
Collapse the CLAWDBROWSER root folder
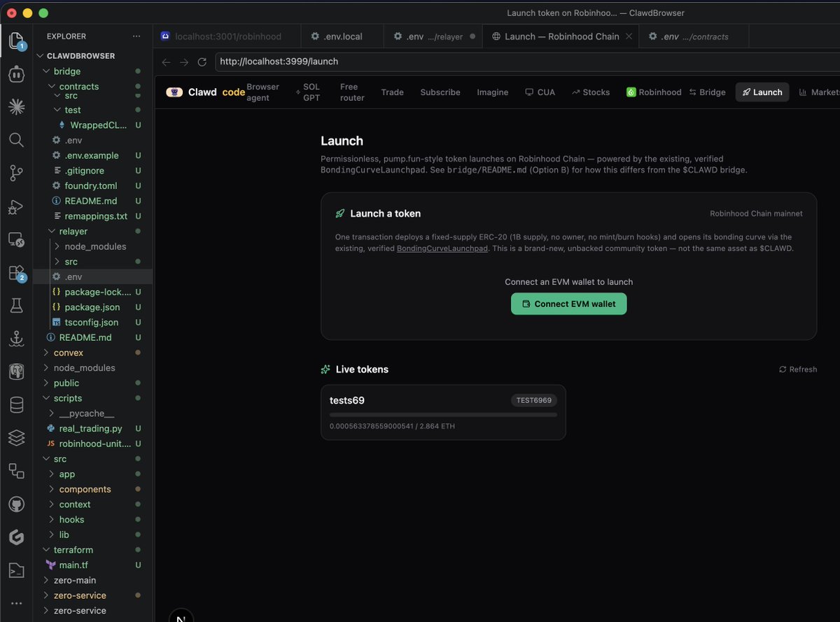tap(80, 55)
